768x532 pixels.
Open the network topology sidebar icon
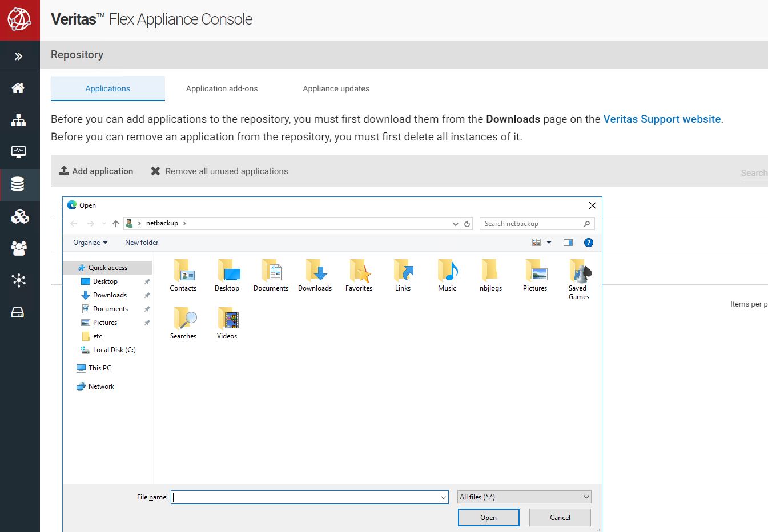point(18,120)
